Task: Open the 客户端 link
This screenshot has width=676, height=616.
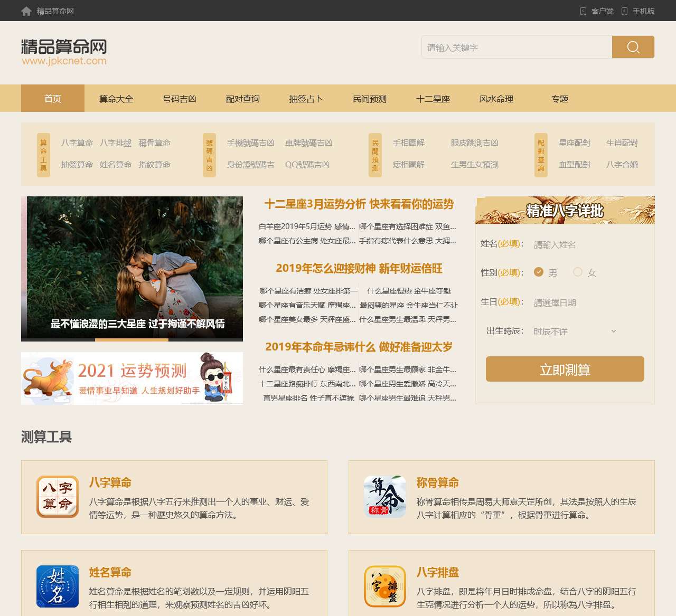Action: coord(603,11)
